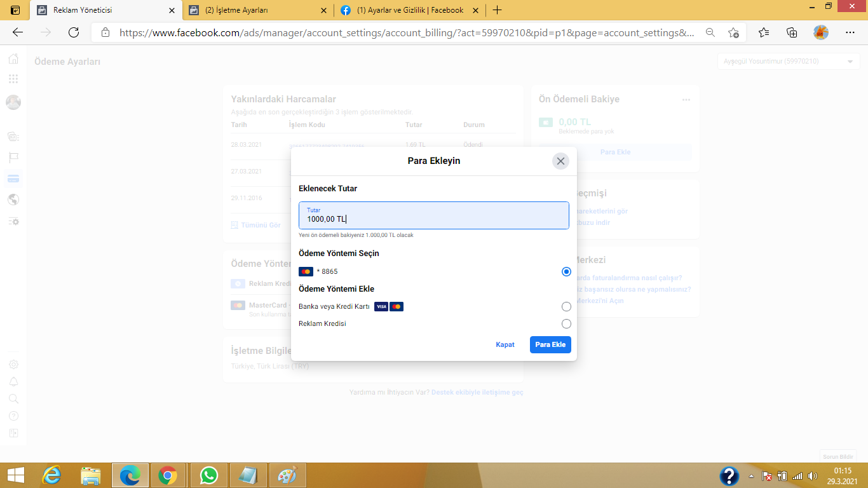
Task: Close the Ayarlar ve Gizlilik tab
Action: [x=475, y=10]
